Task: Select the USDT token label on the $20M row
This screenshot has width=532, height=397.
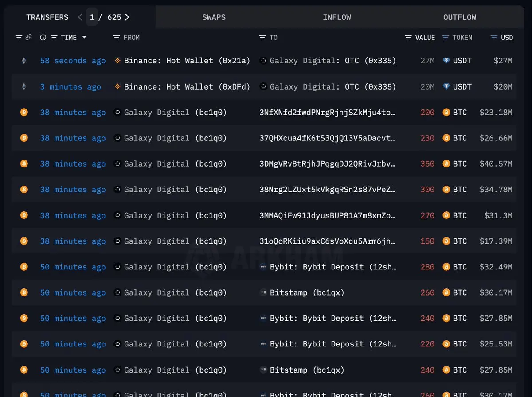Action: click(462, 86)
